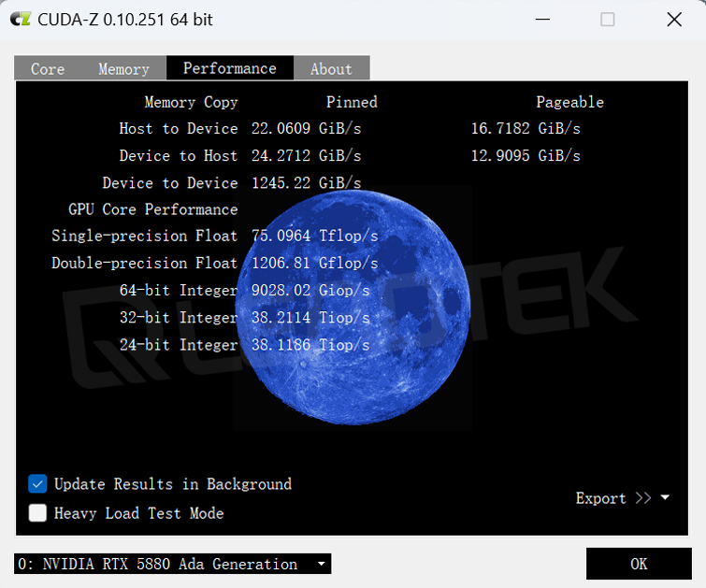Select the Host to Device pinned value 22.0609 GiB/s
Screen dimensions: 706x588
pos(306,129)
